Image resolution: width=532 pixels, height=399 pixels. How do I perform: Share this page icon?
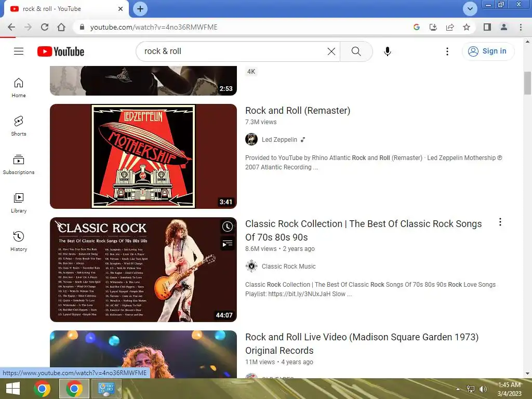450,27
